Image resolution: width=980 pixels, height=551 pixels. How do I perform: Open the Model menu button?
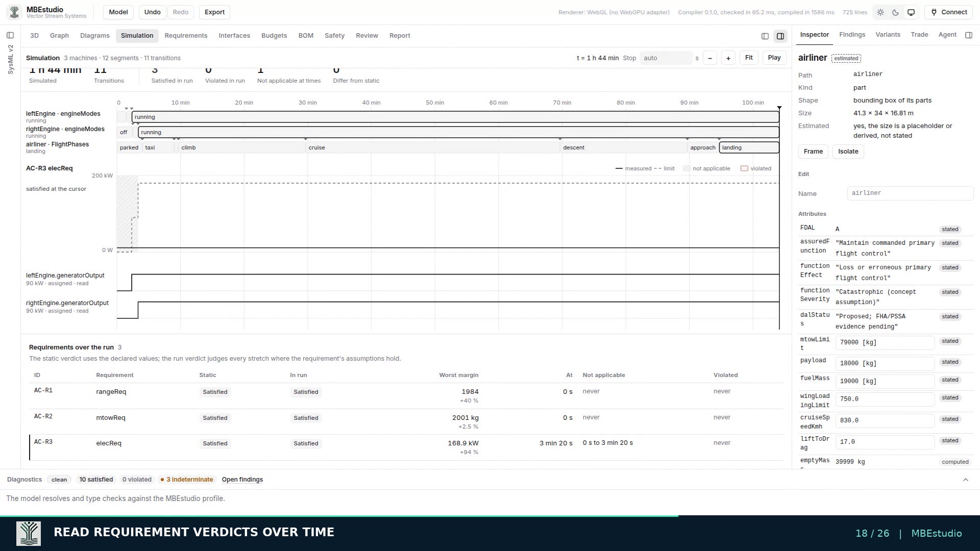coord(118,12)
